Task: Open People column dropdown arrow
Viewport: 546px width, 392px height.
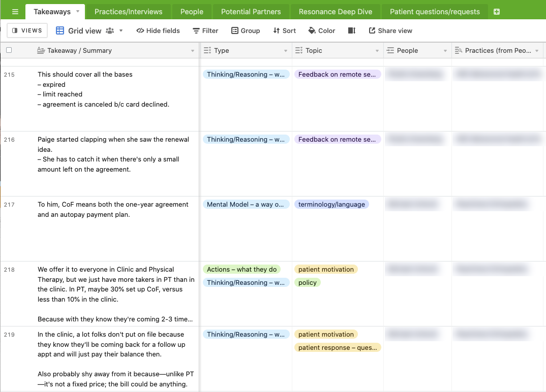Action: [x=445, y=51]
